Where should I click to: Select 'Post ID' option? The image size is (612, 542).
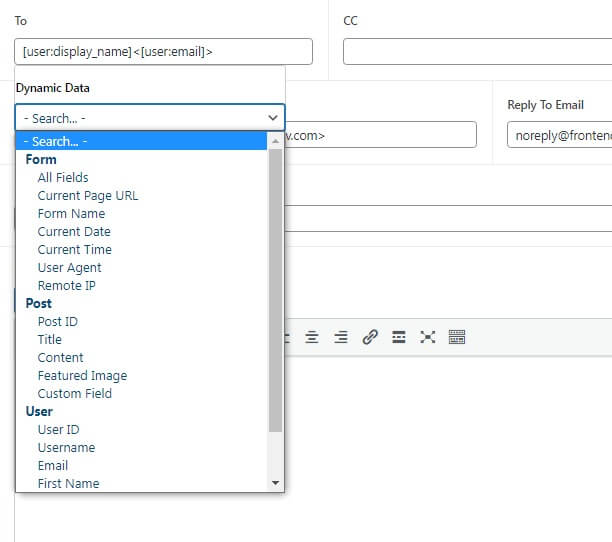pos(141,322)
